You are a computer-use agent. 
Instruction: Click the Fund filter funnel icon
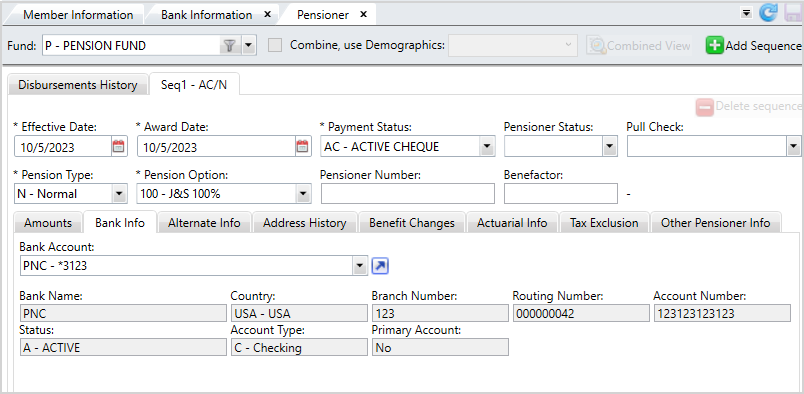click(x=230, y=46)
